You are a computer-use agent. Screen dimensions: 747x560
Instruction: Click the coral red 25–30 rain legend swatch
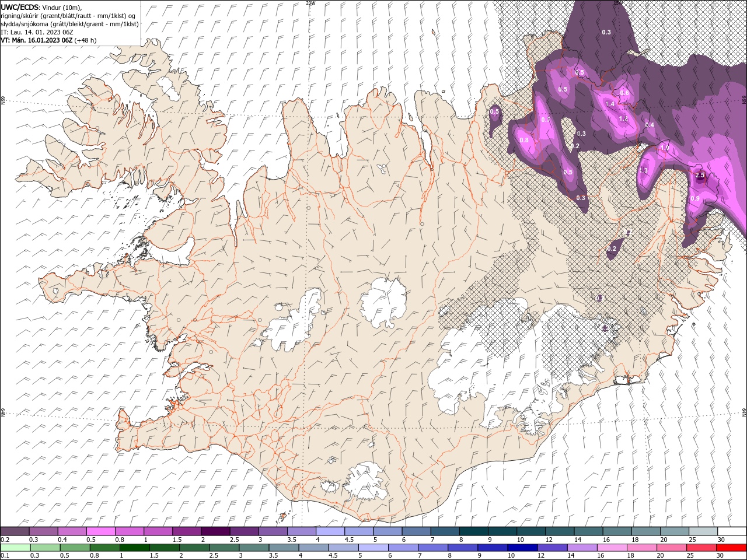701,548
